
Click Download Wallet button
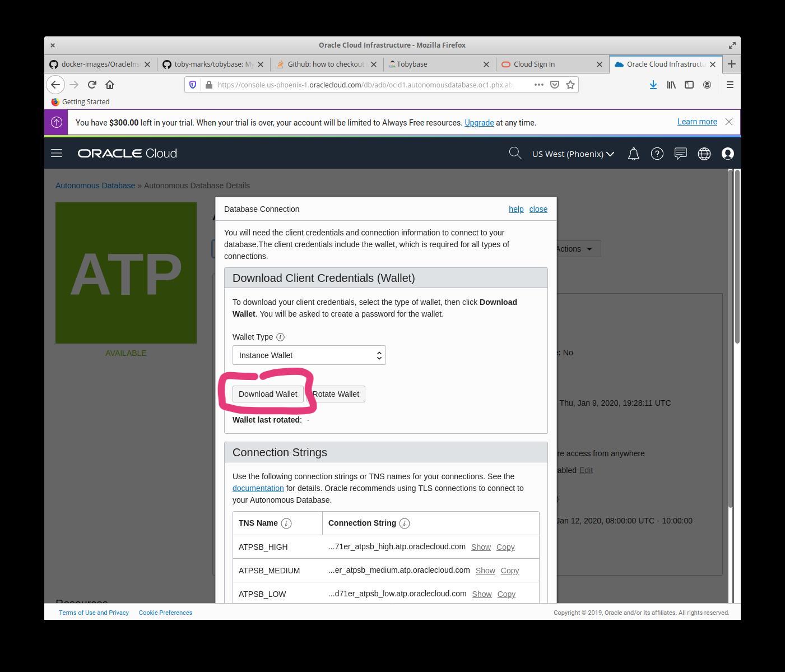268,394
